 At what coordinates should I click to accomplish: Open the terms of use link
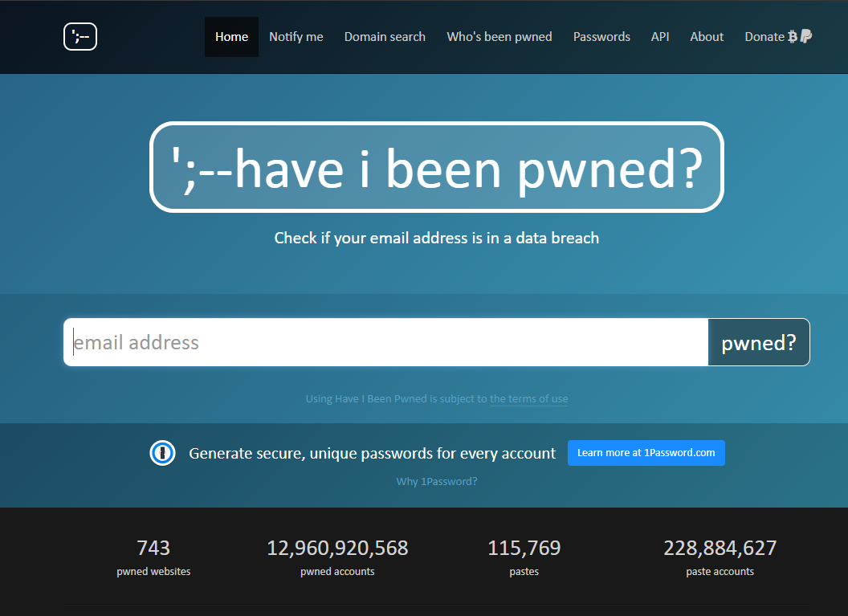pos(528,398)
